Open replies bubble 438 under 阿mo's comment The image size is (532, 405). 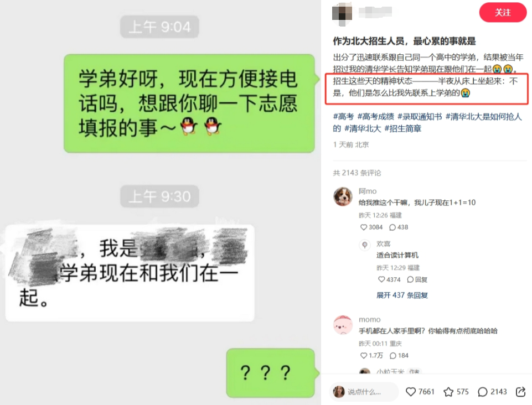(399, 227)
